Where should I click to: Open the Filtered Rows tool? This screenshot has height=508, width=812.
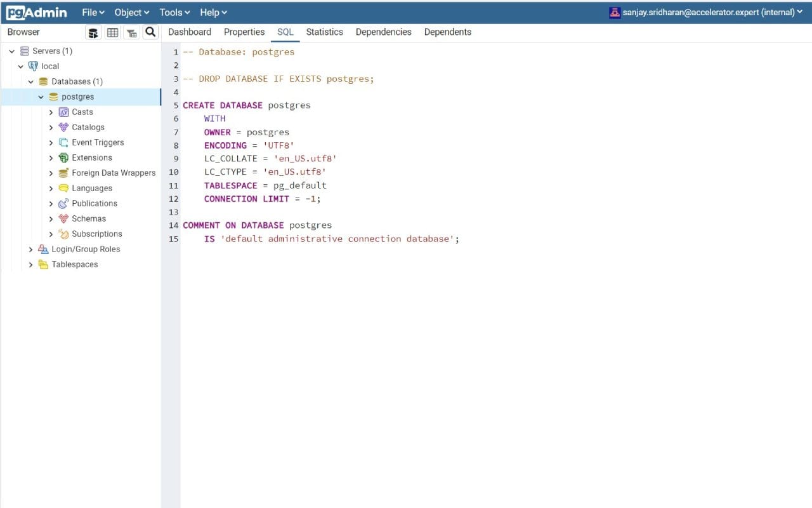pyautogui.click(x=131, y=32)
